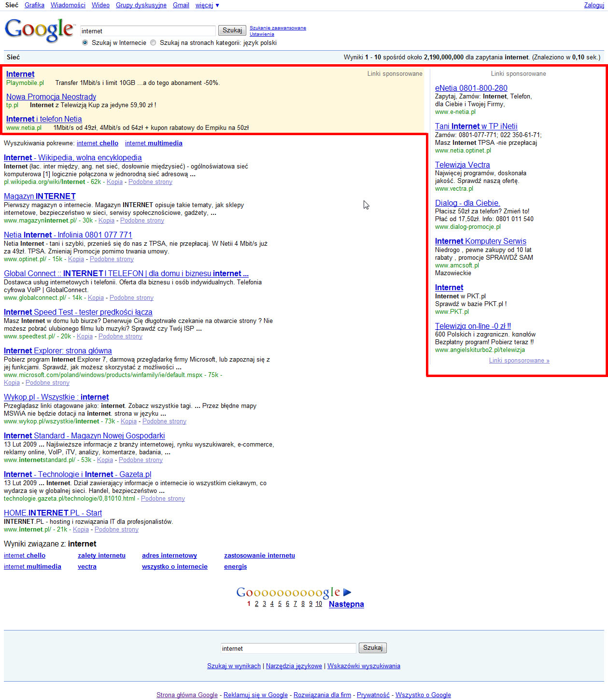Open 'Rozwiązania dla firm' footer link

point(322,695)
